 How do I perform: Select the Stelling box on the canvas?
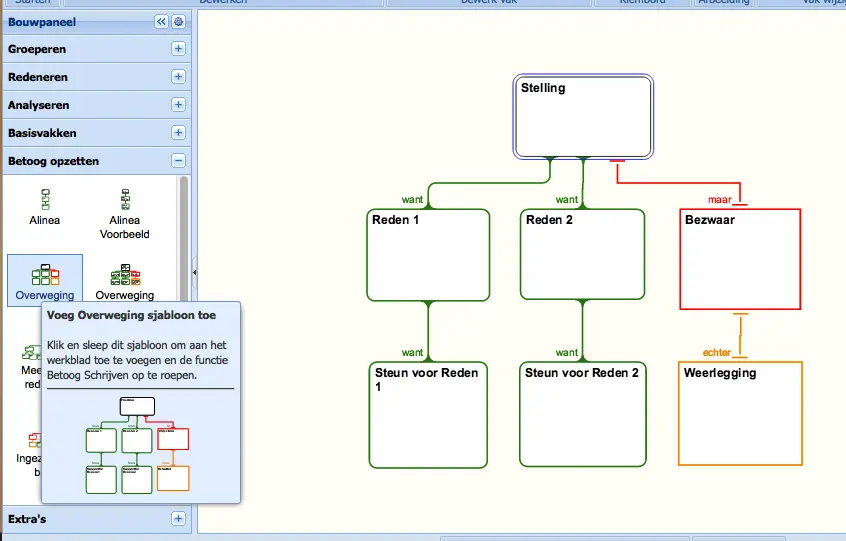[583, 117]
